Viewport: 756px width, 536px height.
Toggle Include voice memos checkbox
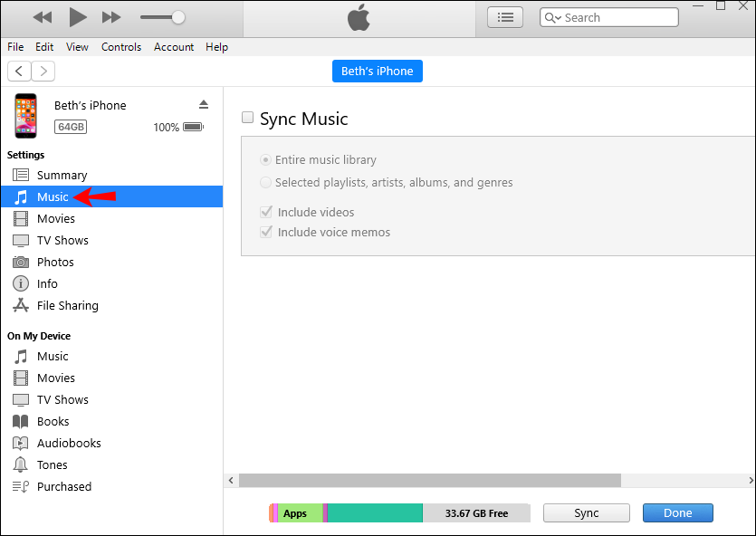point(266,232)
